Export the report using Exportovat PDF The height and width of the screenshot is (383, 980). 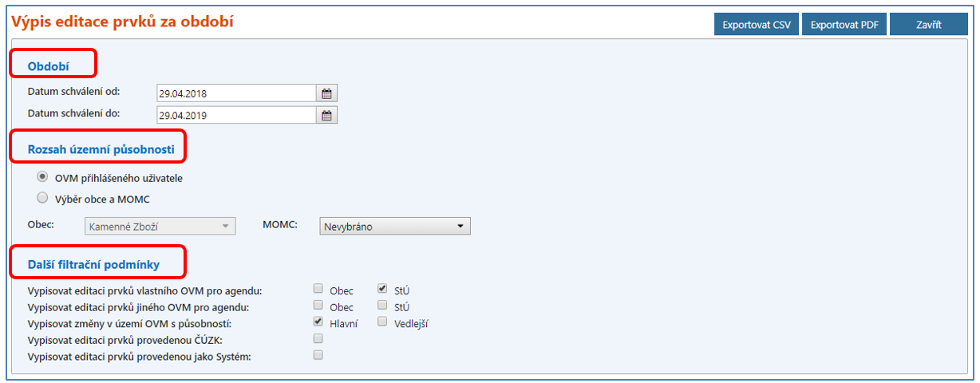tap(844, 25)
